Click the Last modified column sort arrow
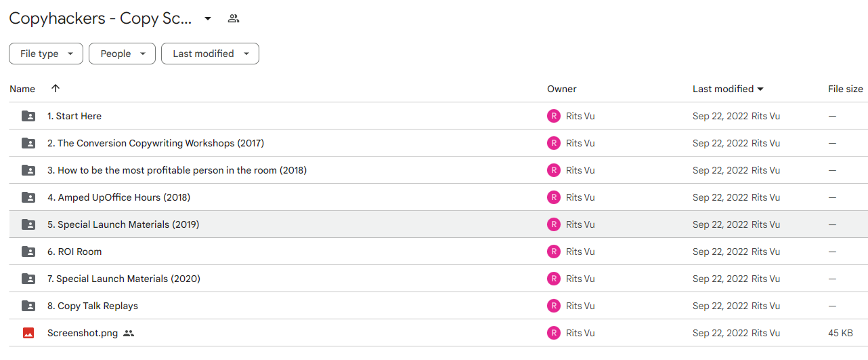Viewport: 868px width, 360px height. (x=760, y=89)
